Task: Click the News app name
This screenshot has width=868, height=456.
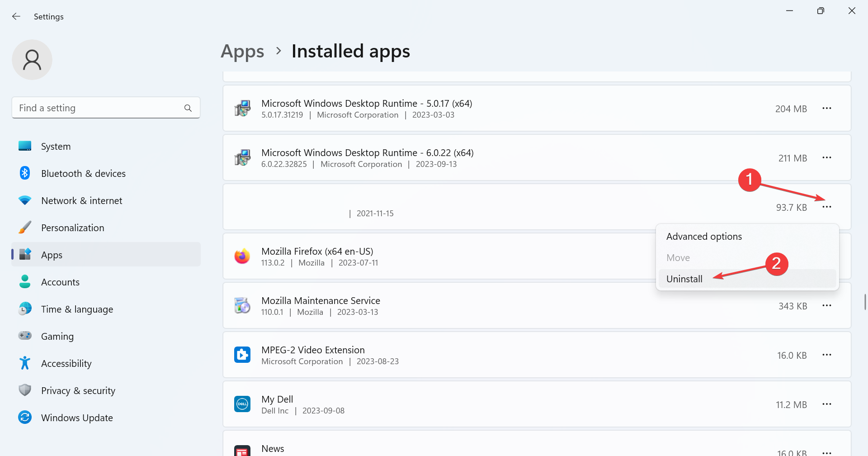Action: click(x=273, y=449)
